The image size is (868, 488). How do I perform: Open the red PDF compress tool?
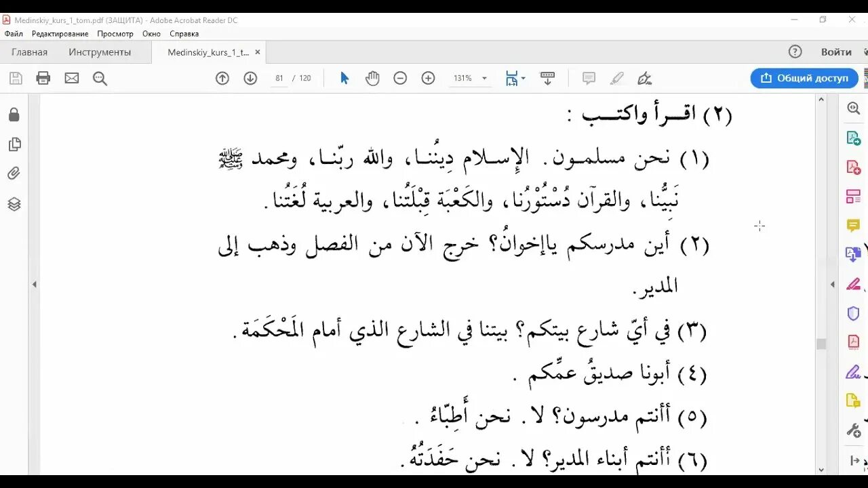[854, 342]
